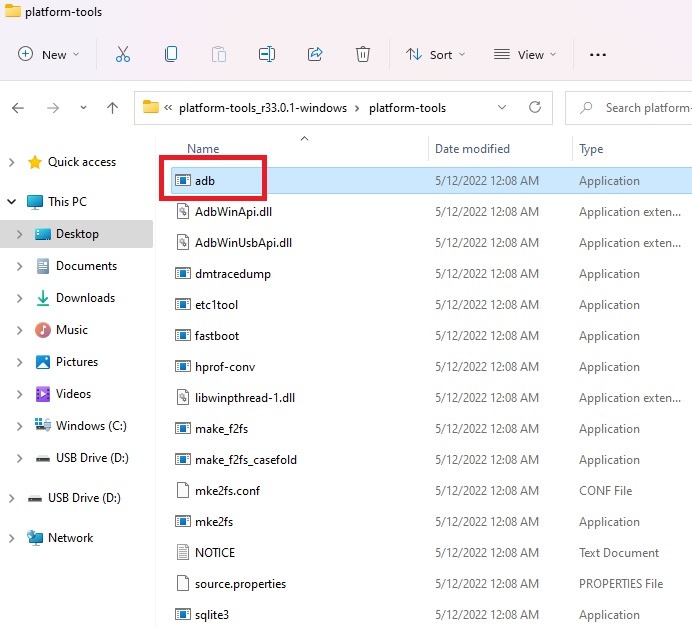The image size is (692, 628).
Task: Click the PROPERTIES File type cell
Action: click(x=621, y=584)
